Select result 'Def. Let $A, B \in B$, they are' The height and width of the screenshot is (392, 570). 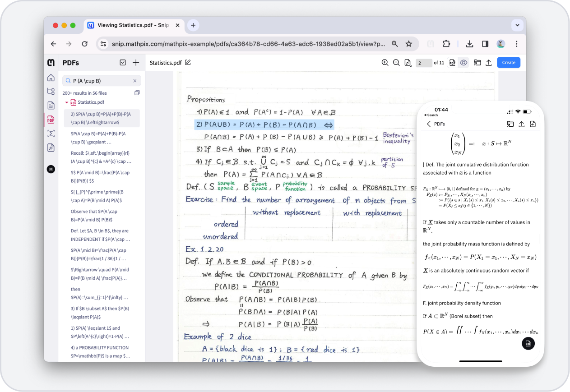point(102,235)
